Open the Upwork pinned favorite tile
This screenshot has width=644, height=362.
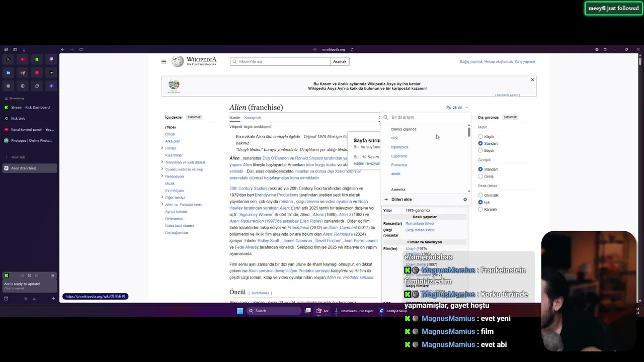(x=51, y=72)
